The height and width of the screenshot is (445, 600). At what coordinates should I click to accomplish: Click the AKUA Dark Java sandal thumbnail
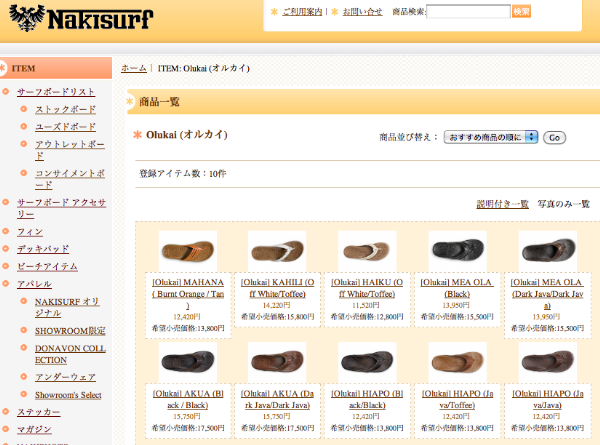(277, 362)
